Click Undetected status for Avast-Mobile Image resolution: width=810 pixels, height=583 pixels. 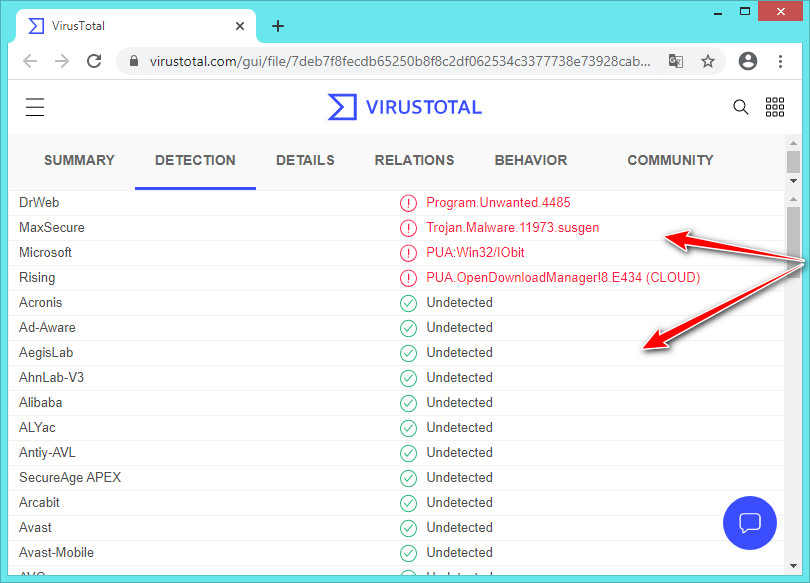pyautogui.click(x=459, y=553)
